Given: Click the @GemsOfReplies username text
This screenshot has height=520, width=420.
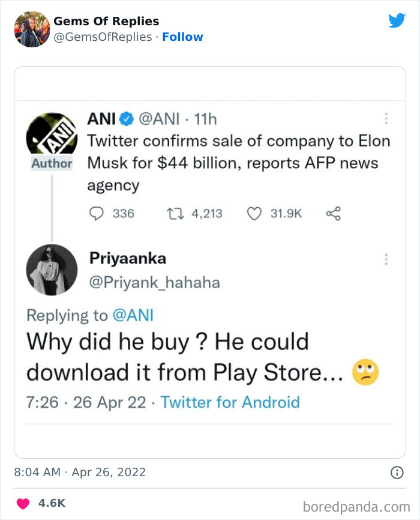Looking at the screenshot, I should (103, 37).
